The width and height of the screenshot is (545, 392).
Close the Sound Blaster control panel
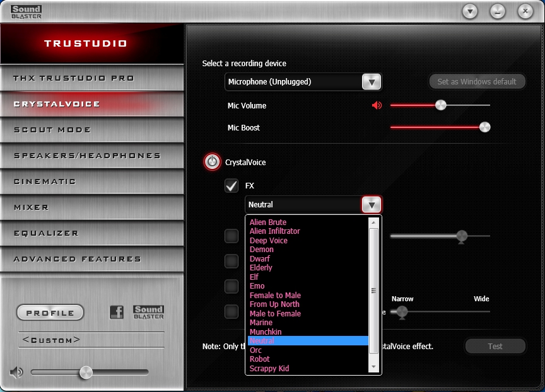click(525, 11)
